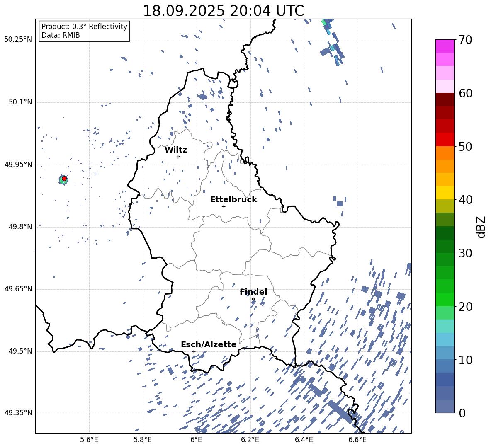Click the 'Data: RMIB' text

61,35
